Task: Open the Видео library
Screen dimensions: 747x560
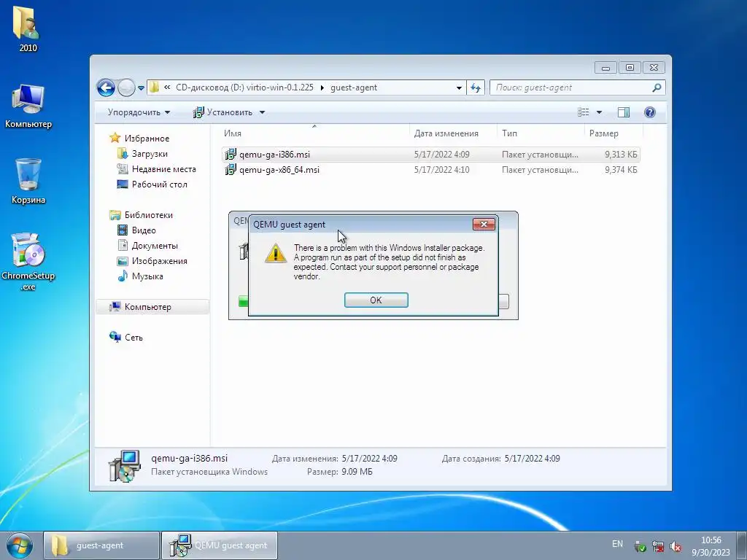Action: [x=144, y=230]
